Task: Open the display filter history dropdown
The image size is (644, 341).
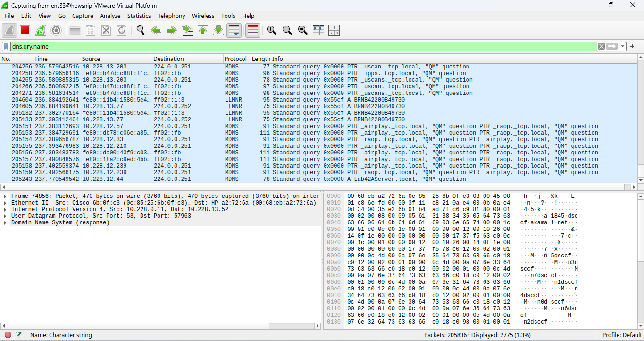Action: pyautogui.click(x=623, y=46)
